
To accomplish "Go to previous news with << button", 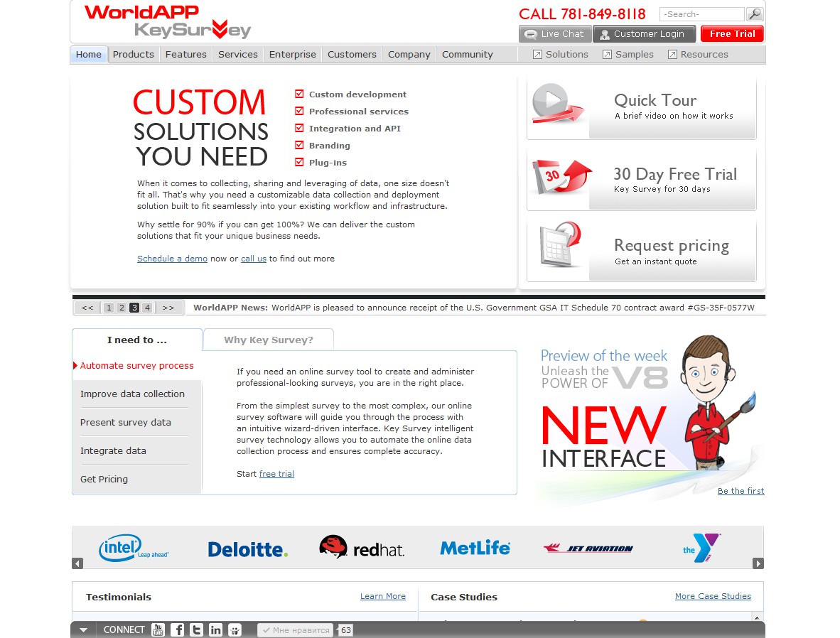I will pyautogui.click(x=87, y=308).
